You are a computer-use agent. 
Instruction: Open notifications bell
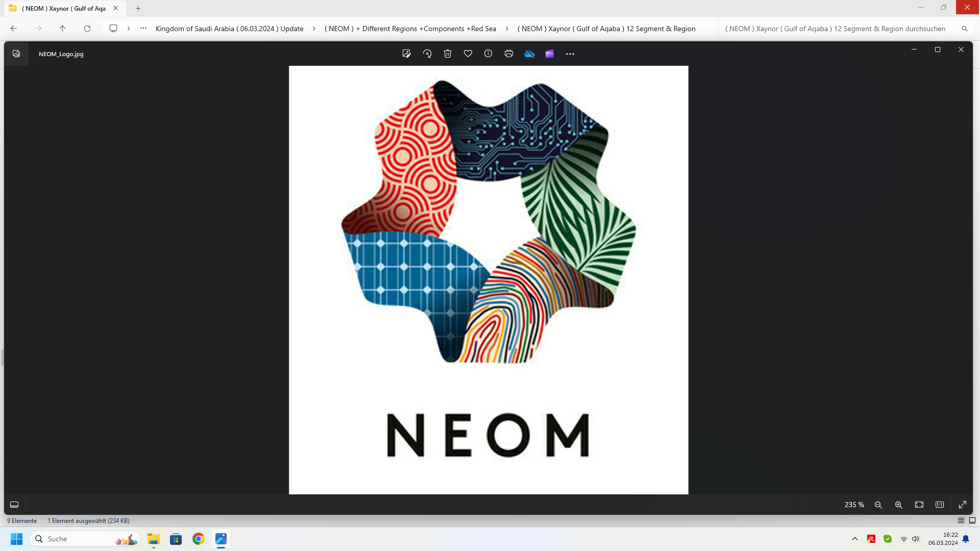pyautogui.click(x=966, y=539)
